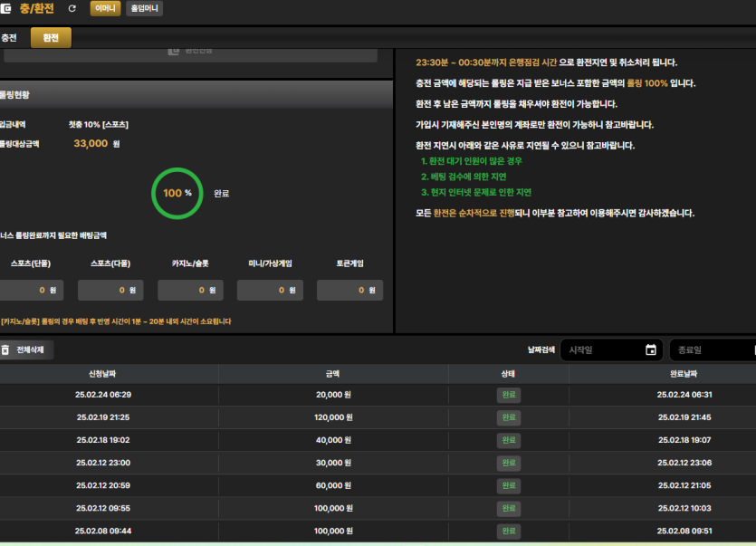Image resolution: width=756 pixels, height=546 pixels.
Task: Click the 100% rolling progress circle
Action: (177, 194)
